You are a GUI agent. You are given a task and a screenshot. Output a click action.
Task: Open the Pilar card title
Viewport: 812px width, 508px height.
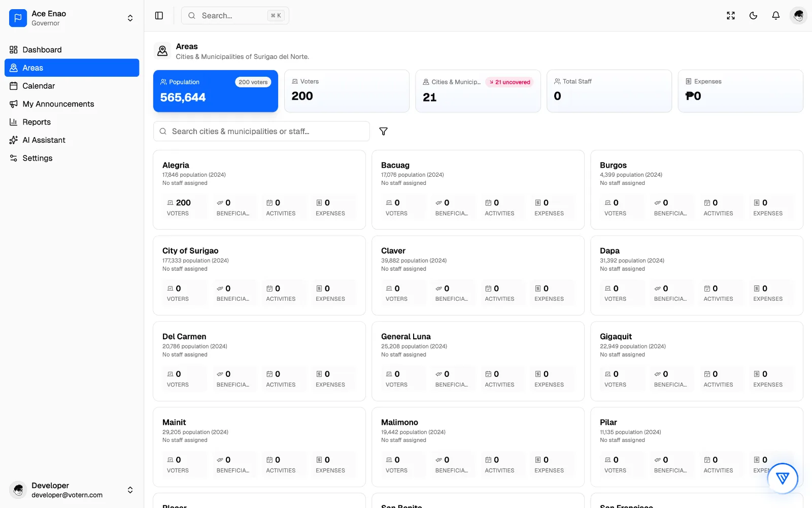click(608, 423)
